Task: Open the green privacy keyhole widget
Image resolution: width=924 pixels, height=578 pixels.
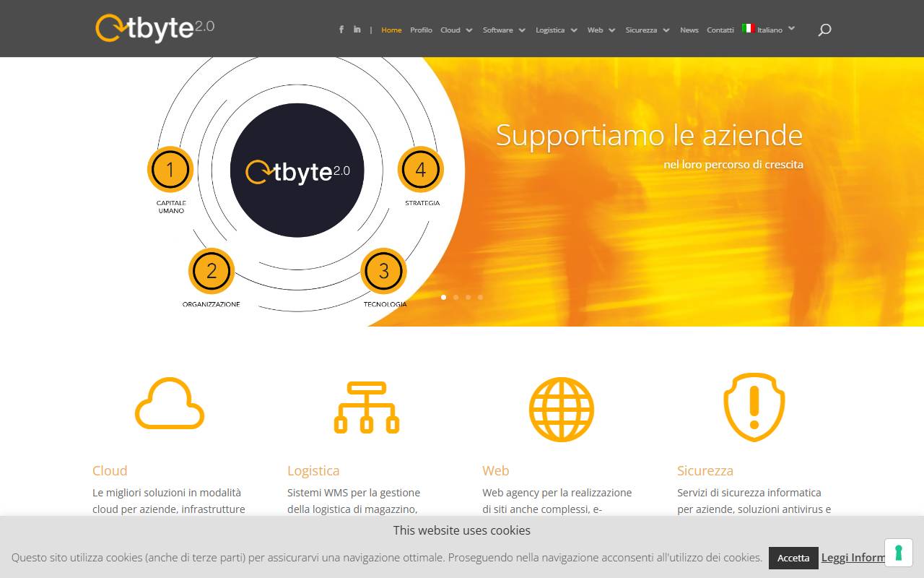Action: [x=899, y=553]
